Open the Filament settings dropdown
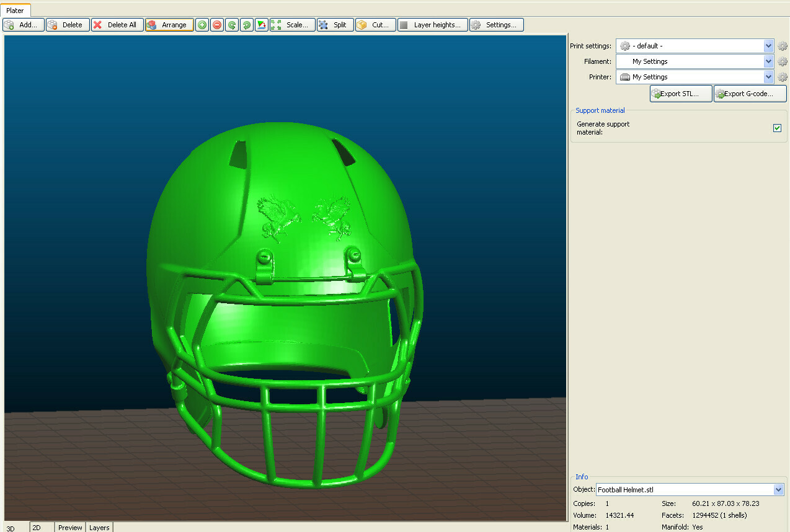 point(768,61)
